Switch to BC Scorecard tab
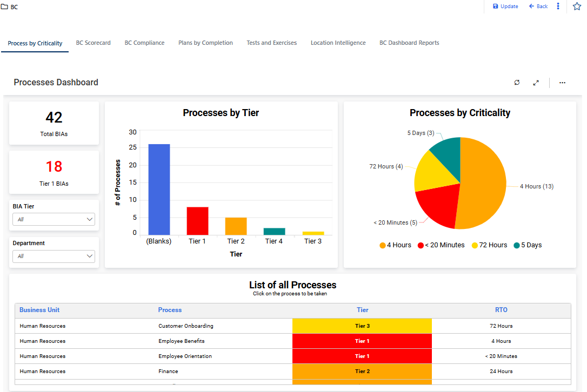This screenshot has width=587, height=392. point(93,43)
